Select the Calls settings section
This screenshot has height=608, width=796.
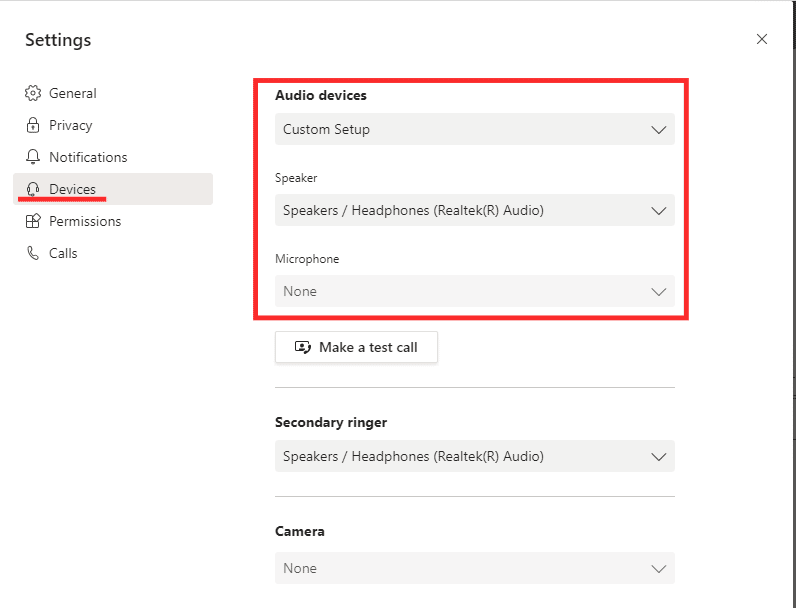[x=63, y=253]
